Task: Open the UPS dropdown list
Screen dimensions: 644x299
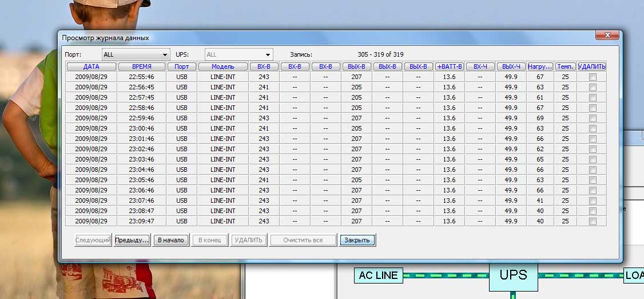Action: pos(239,54)
